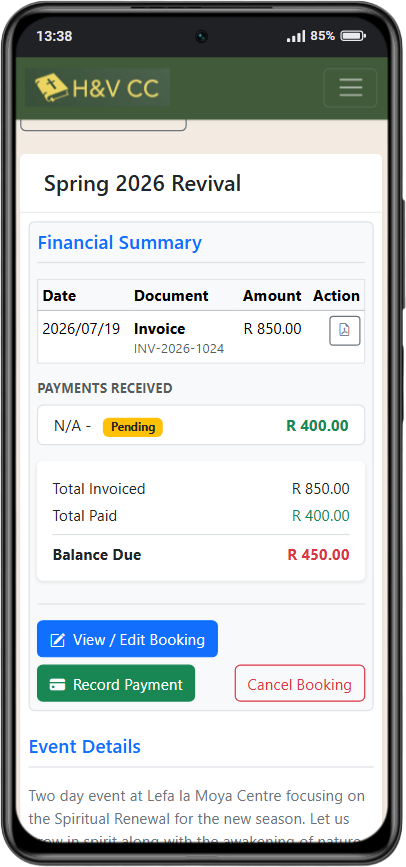The height and width of the screenshot is (867, 406).
Task: Open the hamburger navigation menu
Action: pos(350,87)
